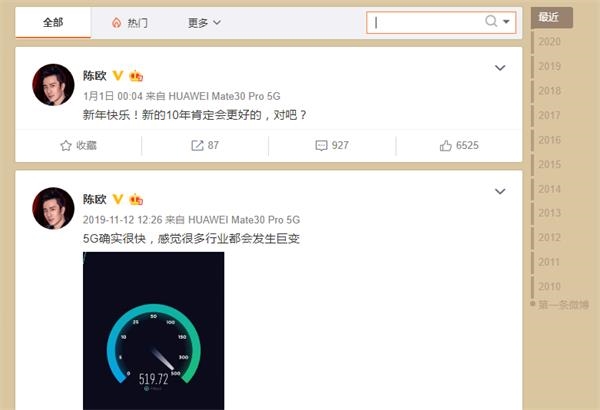Click the search magnifier icon

491,21
